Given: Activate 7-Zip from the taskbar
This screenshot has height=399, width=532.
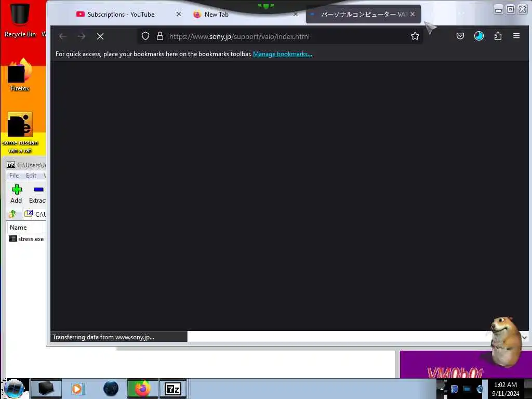Looking at the screenshot, I should [173, 389].
